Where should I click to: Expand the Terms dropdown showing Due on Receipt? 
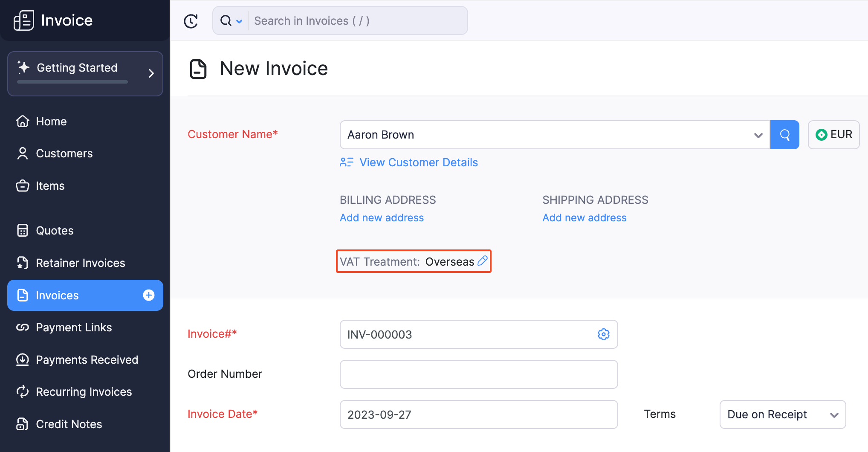point(834,414)
